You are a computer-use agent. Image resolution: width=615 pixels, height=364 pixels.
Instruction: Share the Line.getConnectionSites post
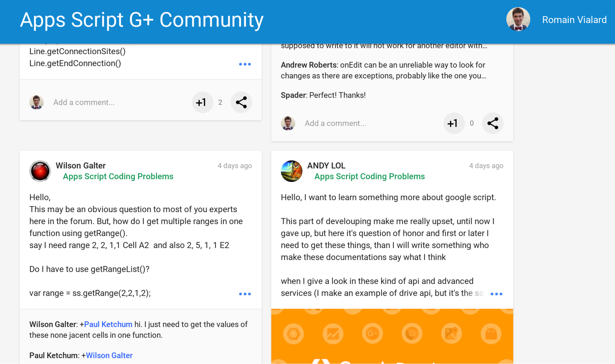pos(241,102)
